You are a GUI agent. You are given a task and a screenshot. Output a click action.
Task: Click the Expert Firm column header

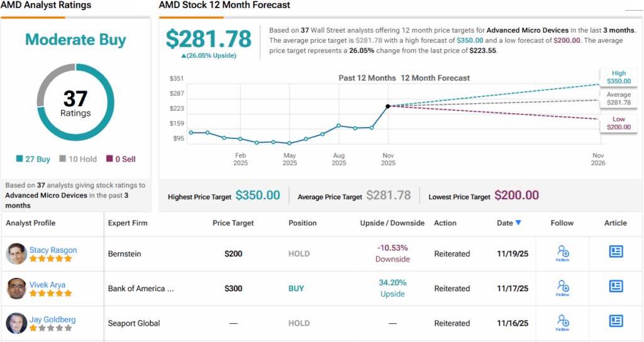(127, 223)
